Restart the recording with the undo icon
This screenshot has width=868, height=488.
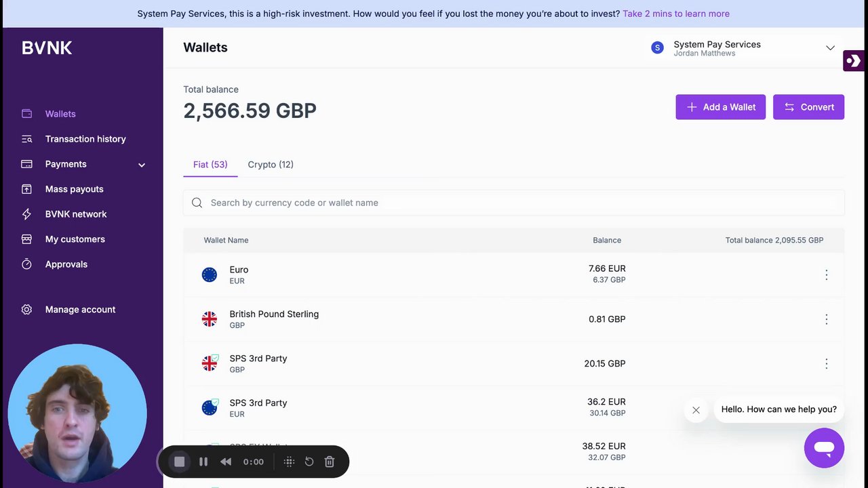[x=309, y=462]
